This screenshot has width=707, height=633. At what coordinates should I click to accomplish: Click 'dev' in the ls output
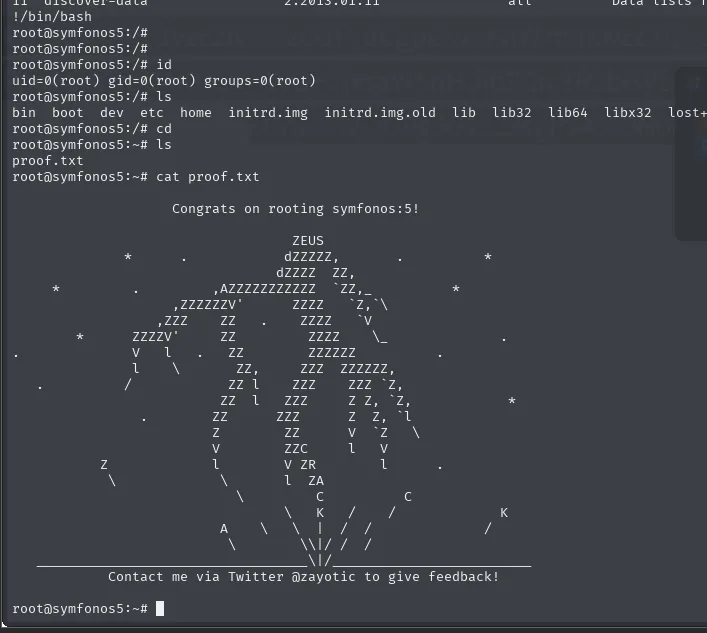(112, 113)
